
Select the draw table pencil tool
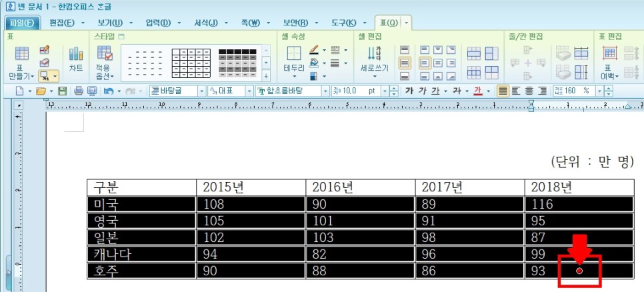[x=45, y=50]
